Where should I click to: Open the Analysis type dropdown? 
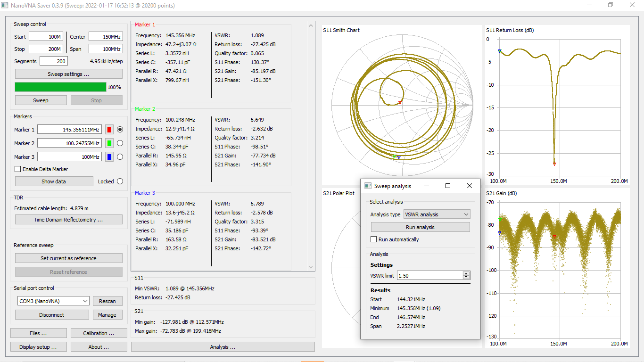[437, 214]
